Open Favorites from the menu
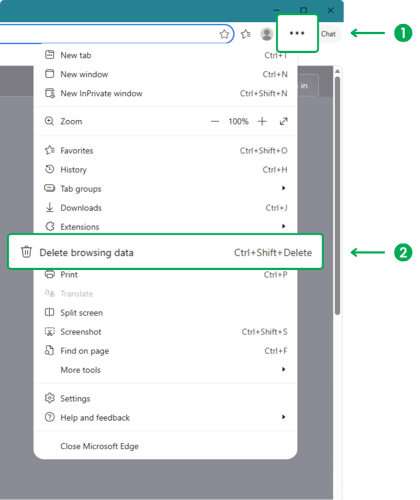Viewport: 420px width, 500px height. pos(166,151)
